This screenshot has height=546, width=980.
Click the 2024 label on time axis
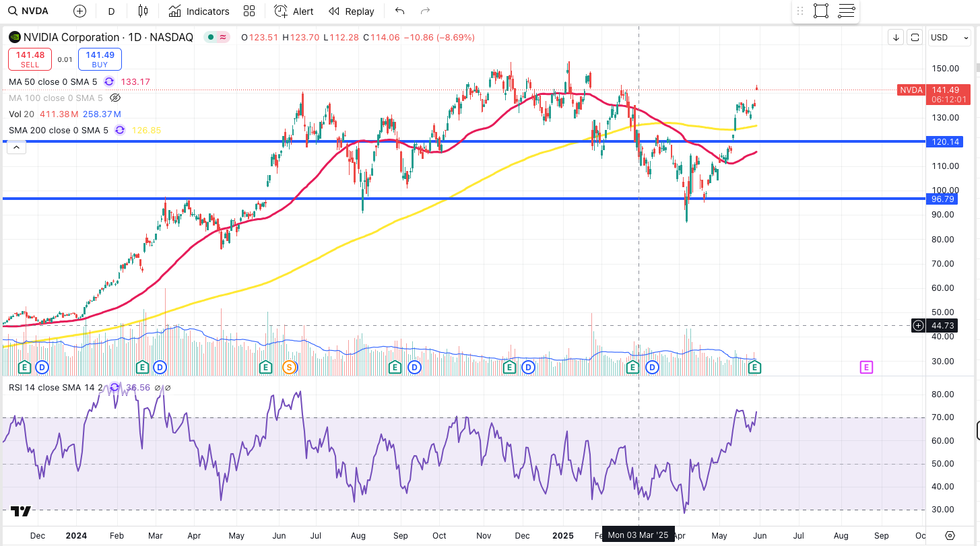point(77,535)
